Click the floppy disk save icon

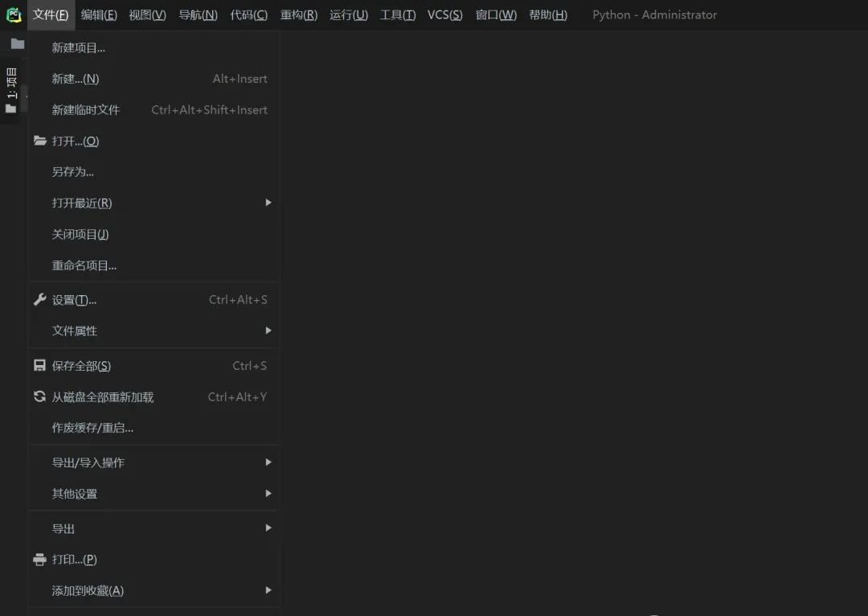[40, 366]
